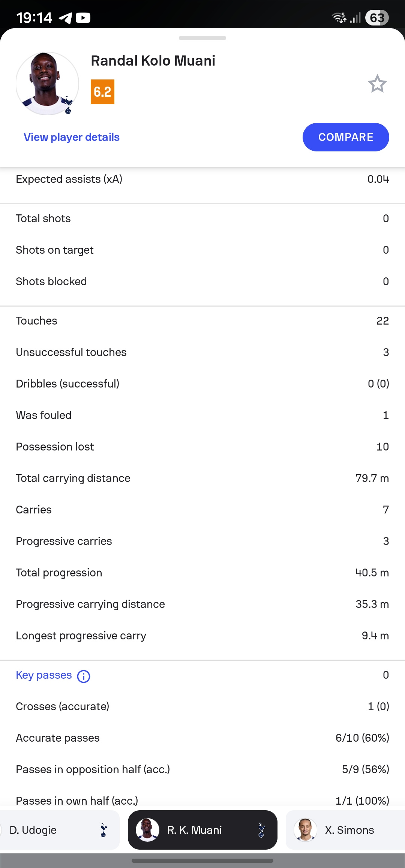Toggle the favorite star for Kolo Muani
Screen dimensions: 405x868
pyautogui.click(x=377, y=84)
